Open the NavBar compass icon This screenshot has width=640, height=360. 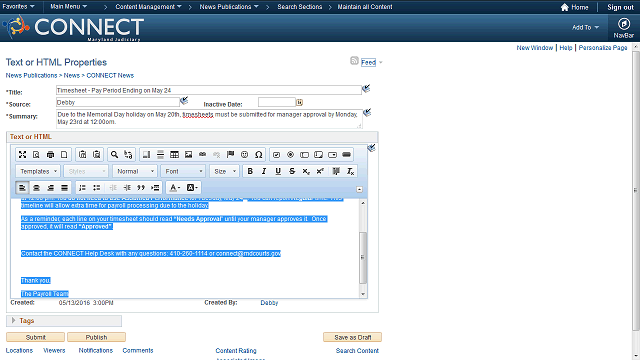623,24
